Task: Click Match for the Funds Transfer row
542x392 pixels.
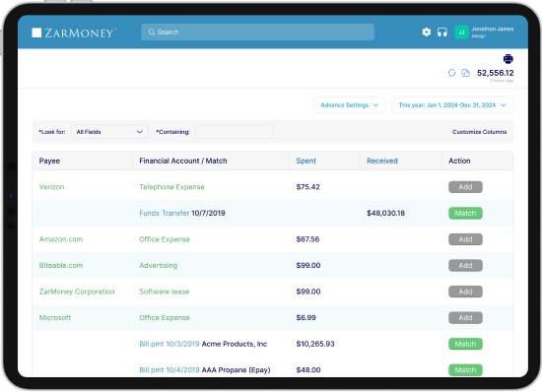Action: point(465,213)
